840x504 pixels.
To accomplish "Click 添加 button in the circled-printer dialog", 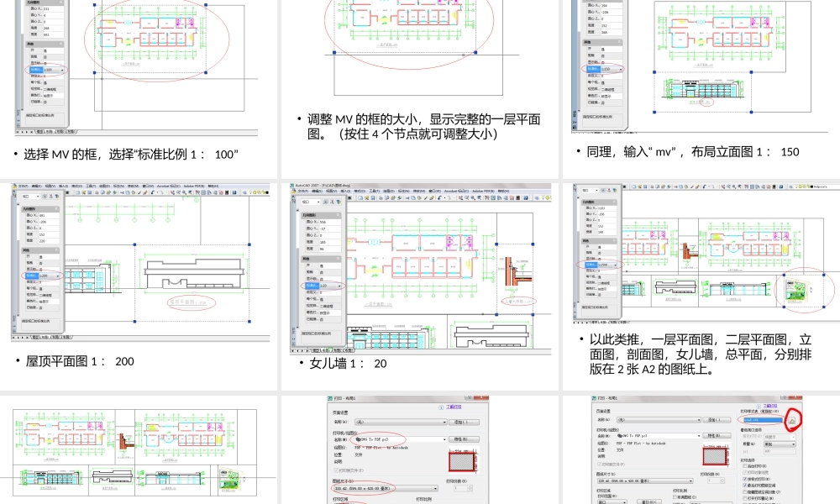I will pyautogui.click(x=465, y=422).
